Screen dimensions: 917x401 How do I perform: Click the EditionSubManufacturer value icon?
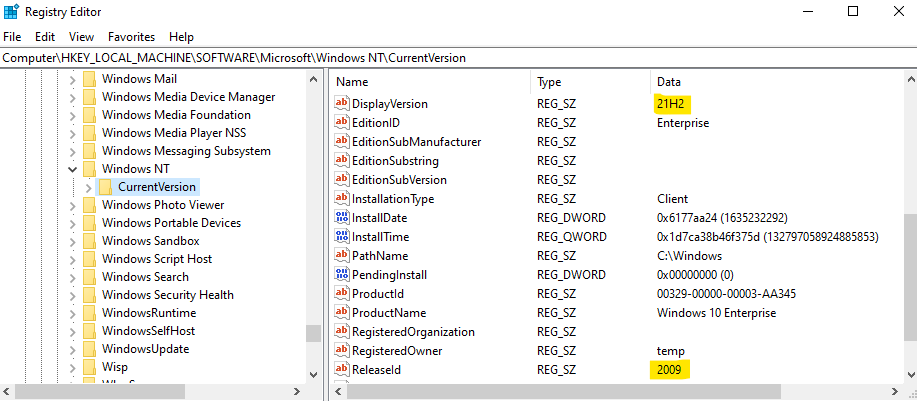[341, 141]
